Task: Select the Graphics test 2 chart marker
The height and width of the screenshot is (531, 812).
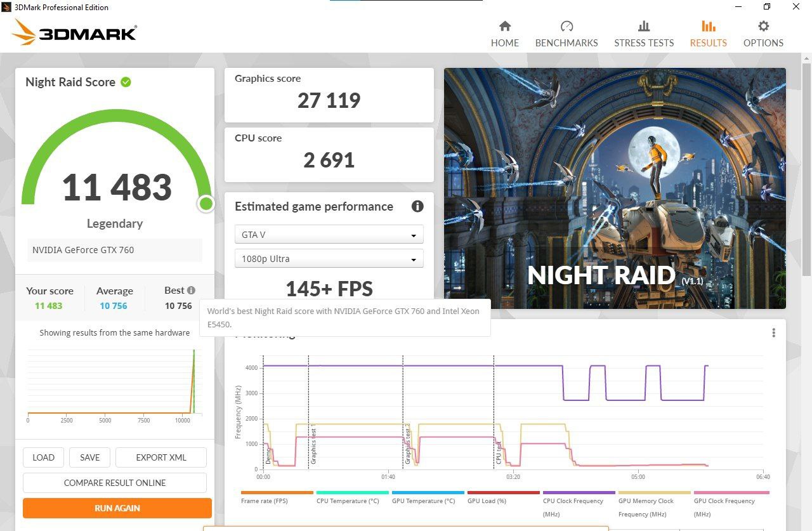Action: [x=407, y=445]
